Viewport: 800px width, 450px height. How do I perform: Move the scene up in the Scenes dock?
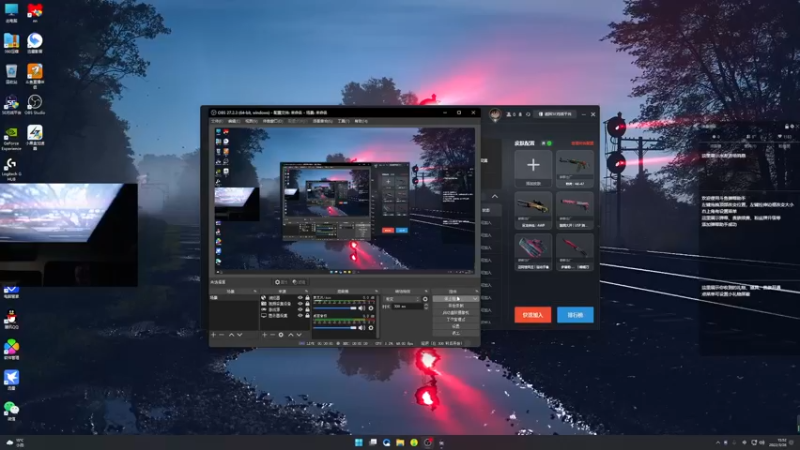click(x=231, y=335)
